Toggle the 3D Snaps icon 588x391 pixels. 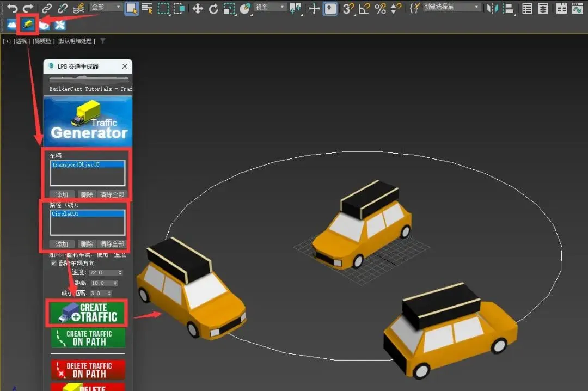(x=348, y=8)
